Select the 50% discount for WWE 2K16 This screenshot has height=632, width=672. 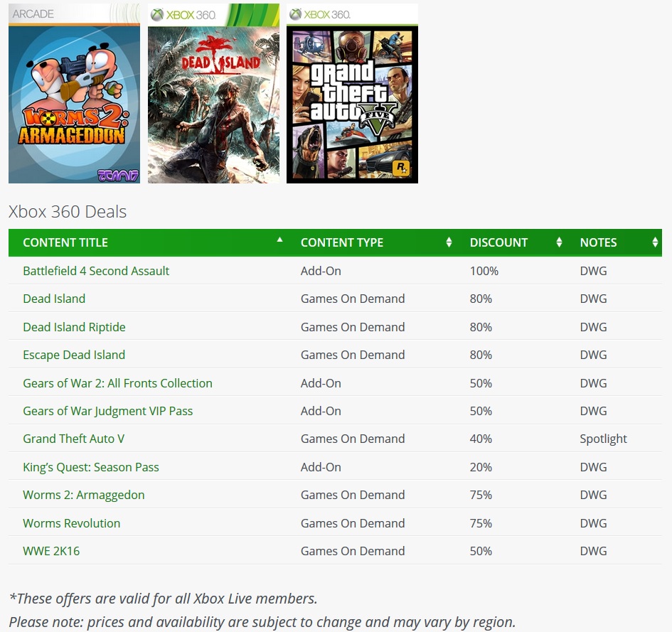(481, 551)
